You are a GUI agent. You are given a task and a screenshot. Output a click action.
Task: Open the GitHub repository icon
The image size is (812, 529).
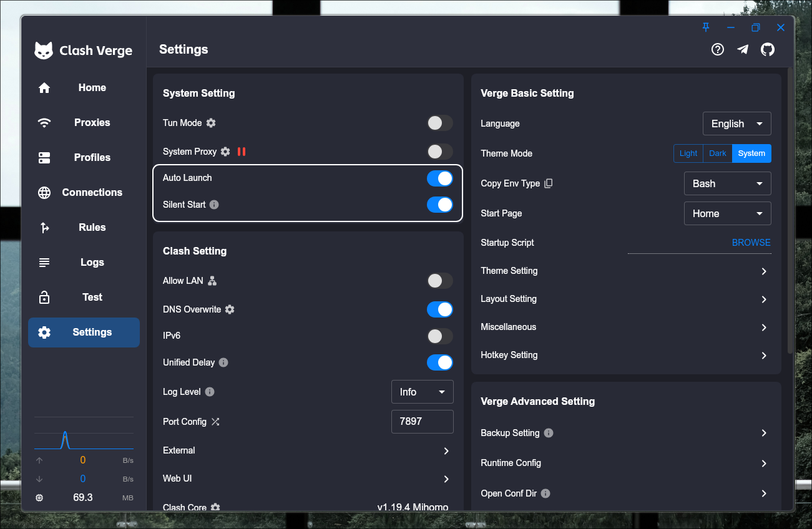tap(768, 49)
